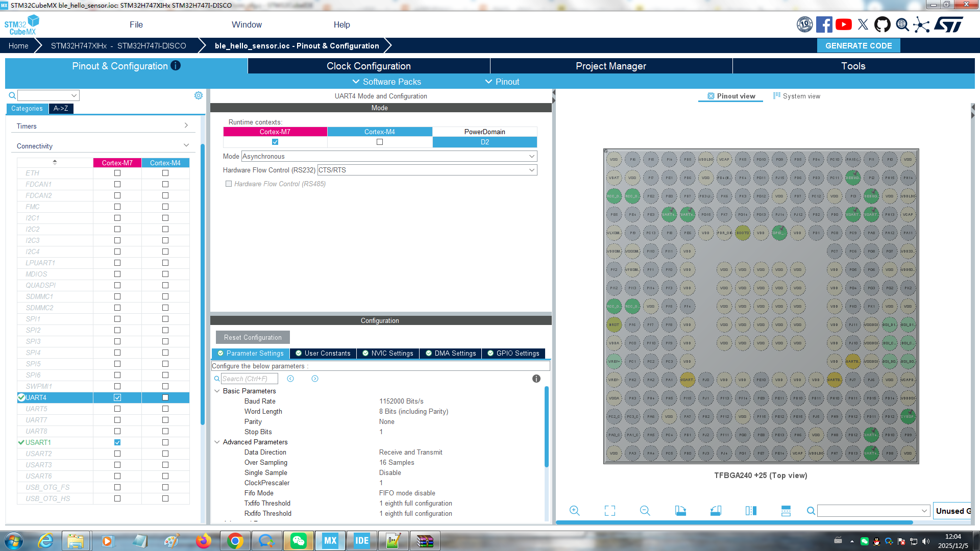Open Hardware Flow Control (RS232) dropdown
Screen dimensions: 980x551
coord(427,170)
